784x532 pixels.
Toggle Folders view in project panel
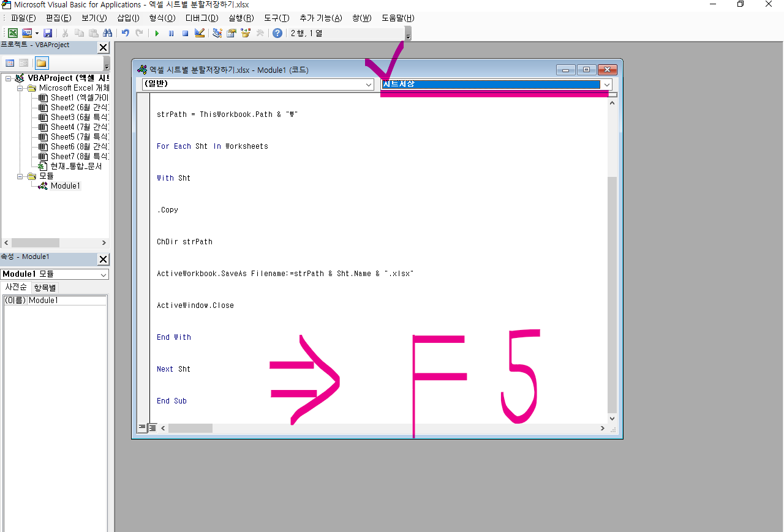tap(41, 63)
